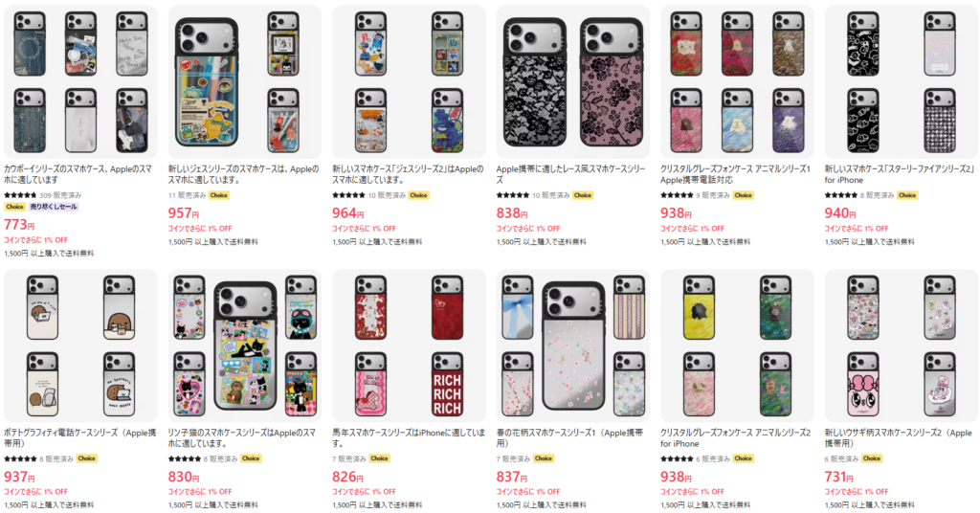Screen dimensions: 980x513
Task: Select the 売り尽くしセール badge
Action: [x=54, y=207]
